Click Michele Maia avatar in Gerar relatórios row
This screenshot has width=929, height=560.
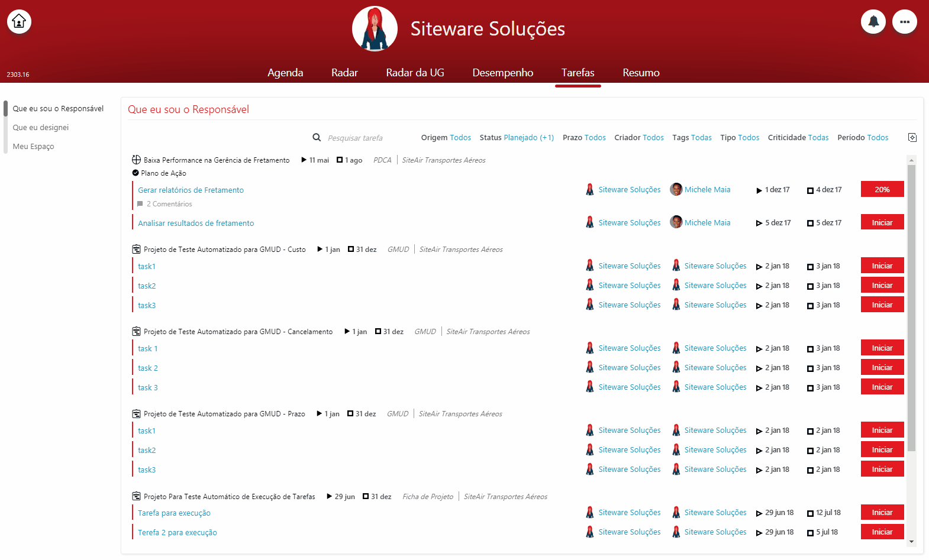click(x=676, y=189)
